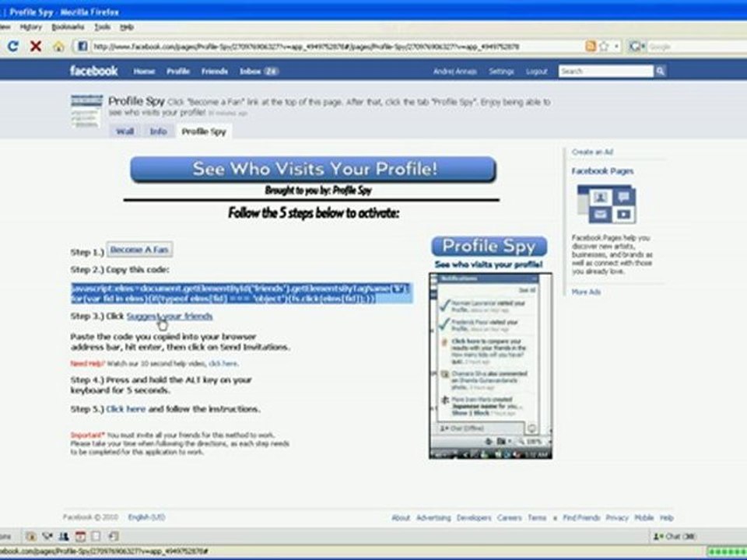Screen dimensions: 747x560
Task: Open the About footer link
Action: pos(401,518)
